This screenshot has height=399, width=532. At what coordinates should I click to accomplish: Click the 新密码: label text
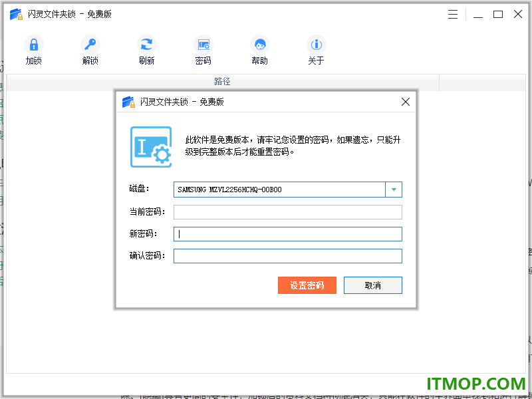(x=143, y=234)
